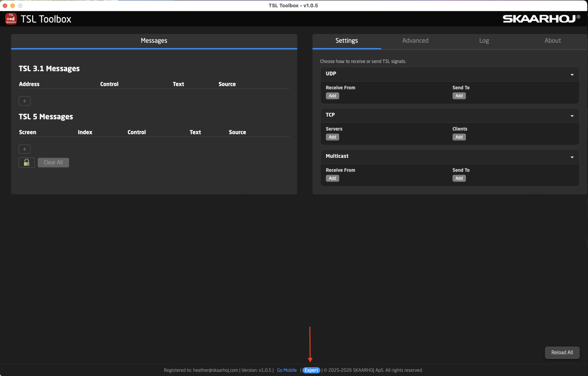Click the TSL 3.1 Text column header

coord(178,84)
